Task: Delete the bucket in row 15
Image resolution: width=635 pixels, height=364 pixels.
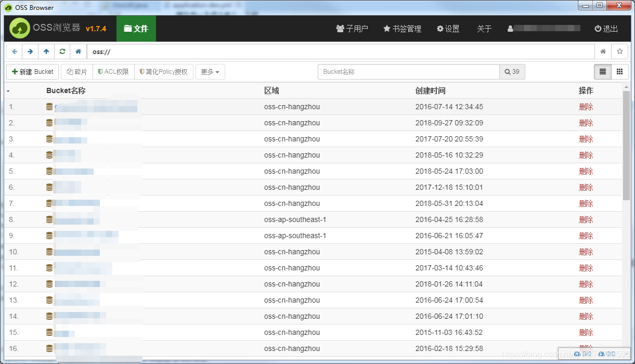Action: pyautogui.click(x=586, y=332)
